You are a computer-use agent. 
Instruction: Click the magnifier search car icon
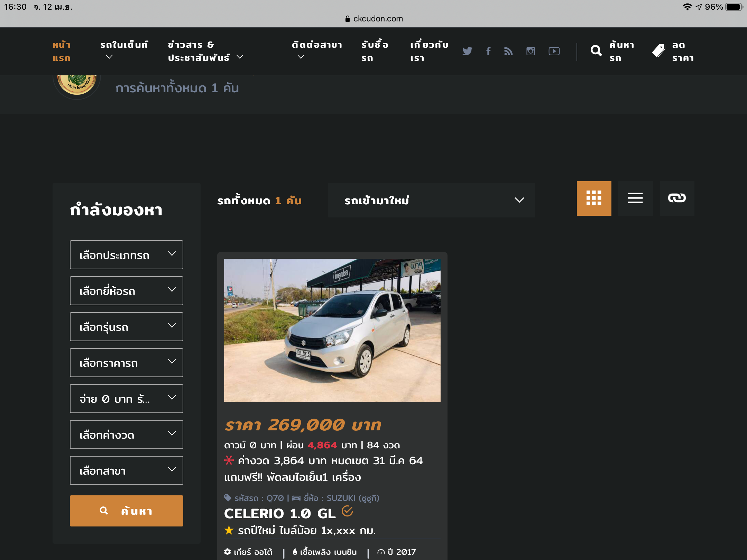coord(596,51)
